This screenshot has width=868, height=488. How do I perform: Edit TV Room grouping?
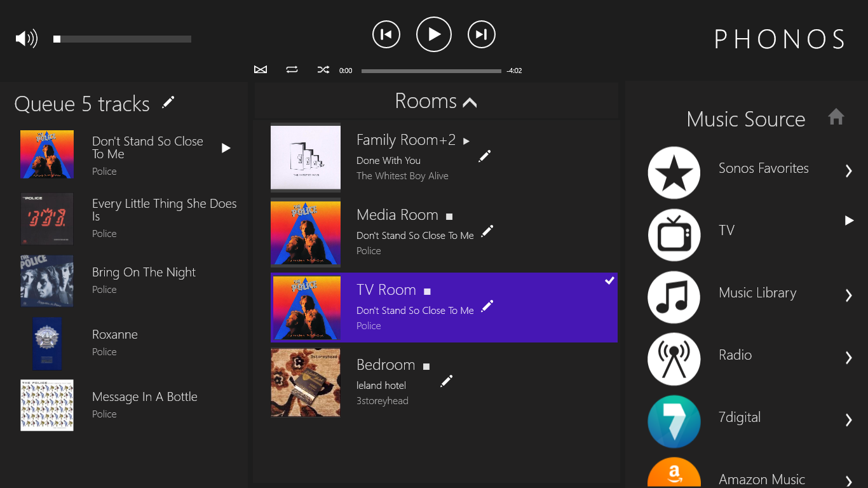point(487,306)
